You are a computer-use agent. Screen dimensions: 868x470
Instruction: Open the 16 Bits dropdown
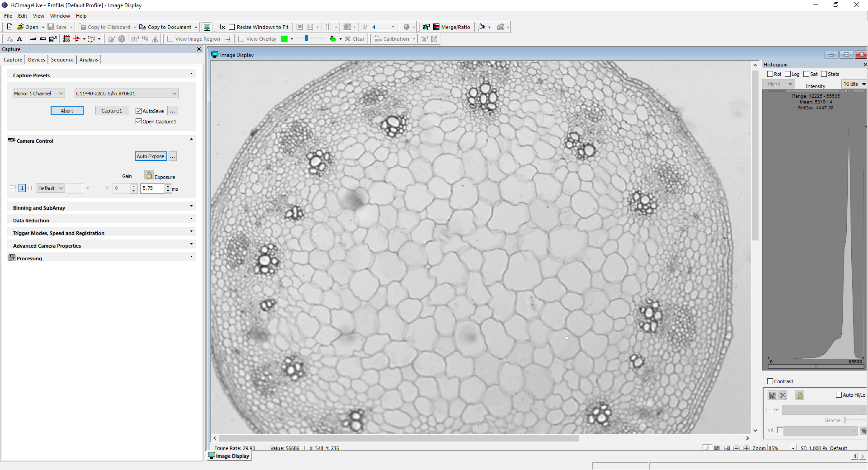pos(854,84)
